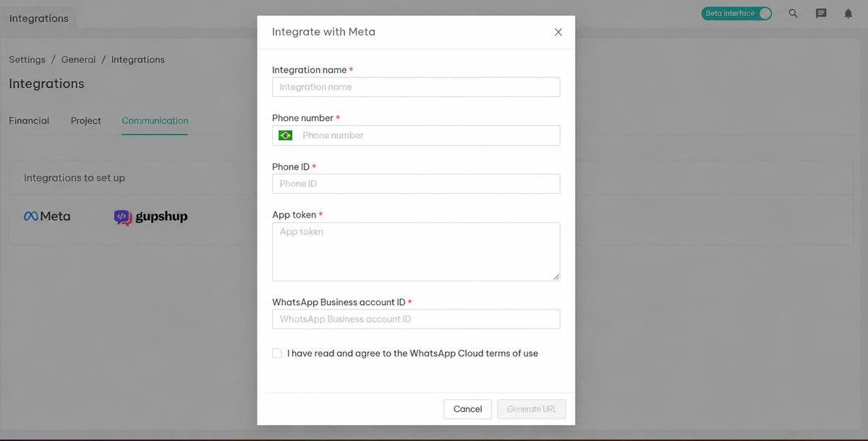Focus the Integration name field
Viewport: 868px width, 441px height.
(416, 87)
